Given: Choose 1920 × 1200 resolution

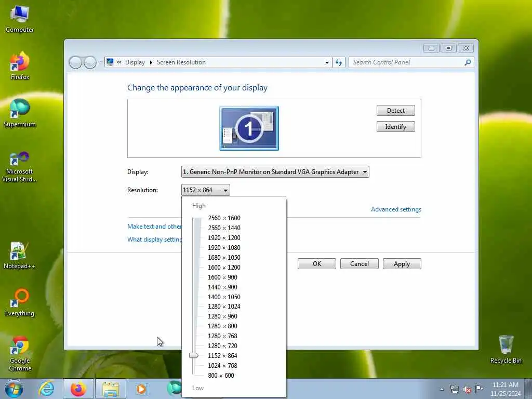Looking at the screenshot, I should [224, 237].
